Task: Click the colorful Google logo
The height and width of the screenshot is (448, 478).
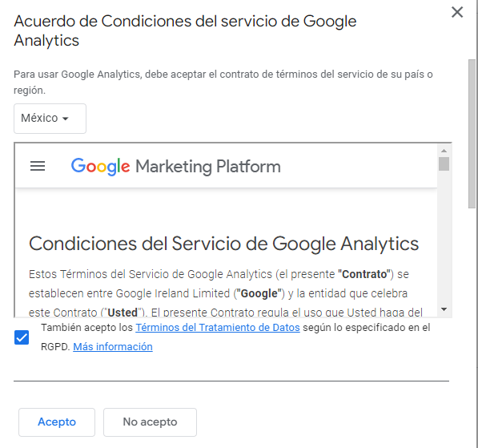Action: pos(100,167)
